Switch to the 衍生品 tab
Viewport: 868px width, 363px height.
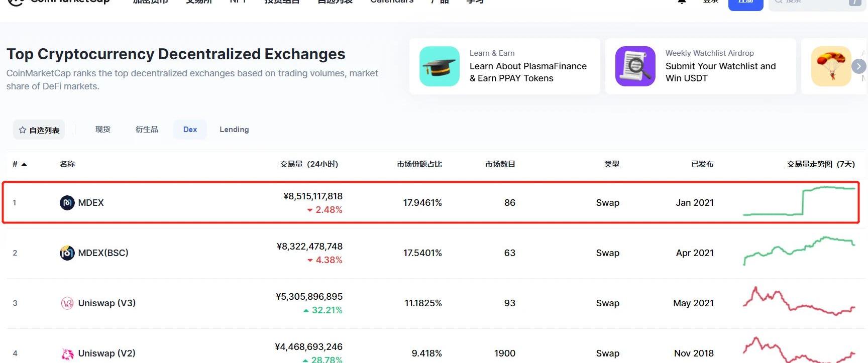147,130
